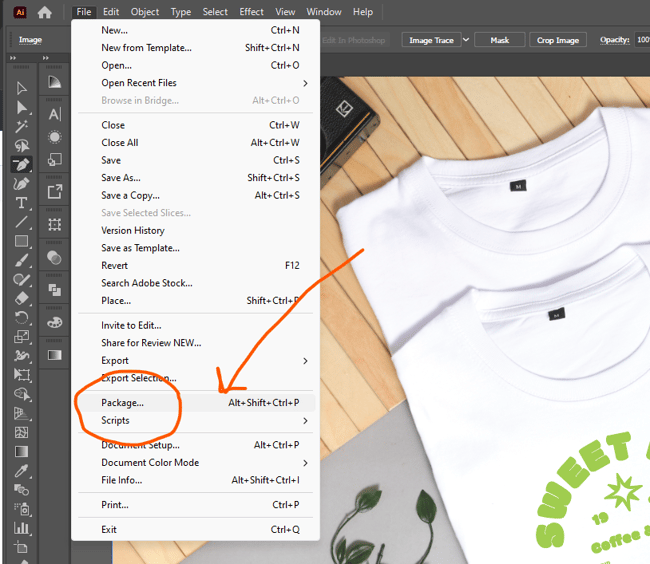The height and width of the screenshot is (564, 650).
Task: Open the Select menu
Action: [215, 12]
